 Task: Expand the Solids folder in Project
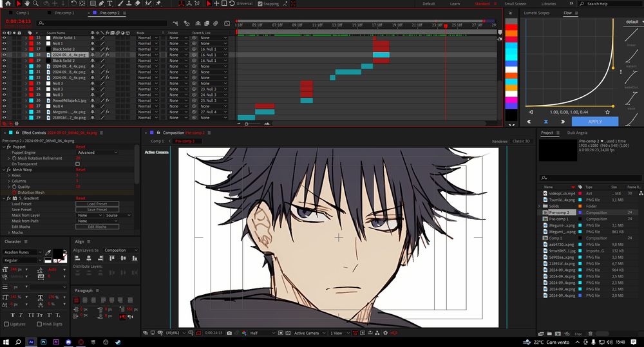point(539,206)
